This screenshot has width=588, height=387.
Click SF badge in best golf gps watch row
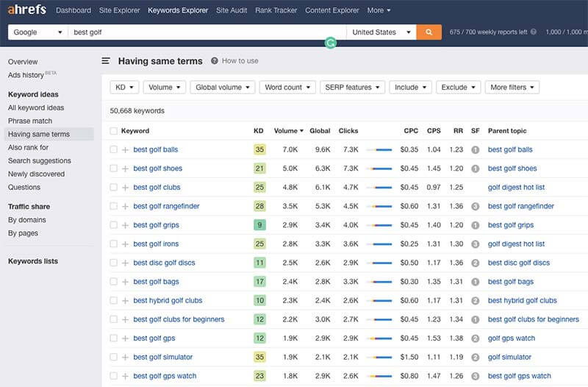475,376
